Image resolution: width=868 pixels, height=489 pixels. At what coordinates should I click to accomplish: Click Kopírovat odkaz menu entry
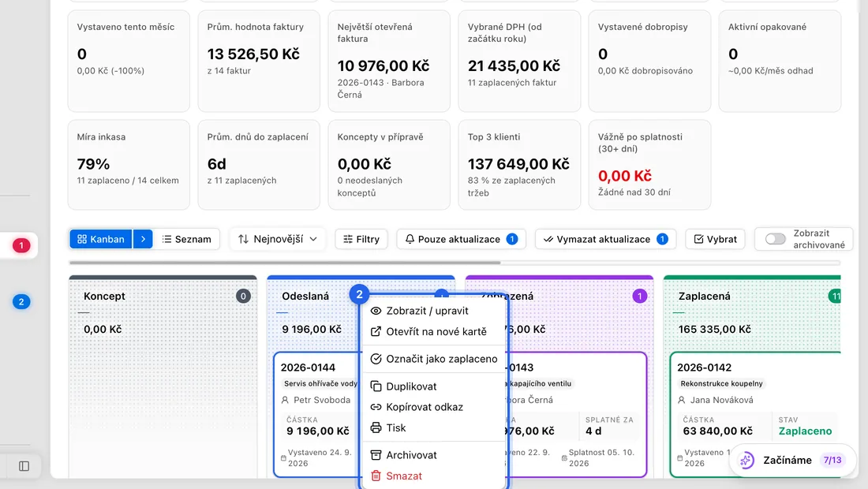coord(434,407)
